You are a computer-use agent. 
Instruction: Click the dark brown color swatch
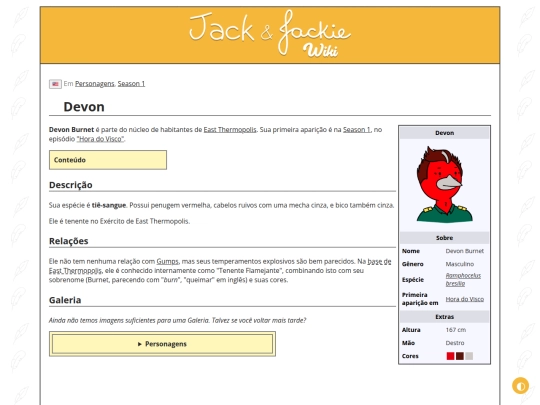tap(459, 356)
